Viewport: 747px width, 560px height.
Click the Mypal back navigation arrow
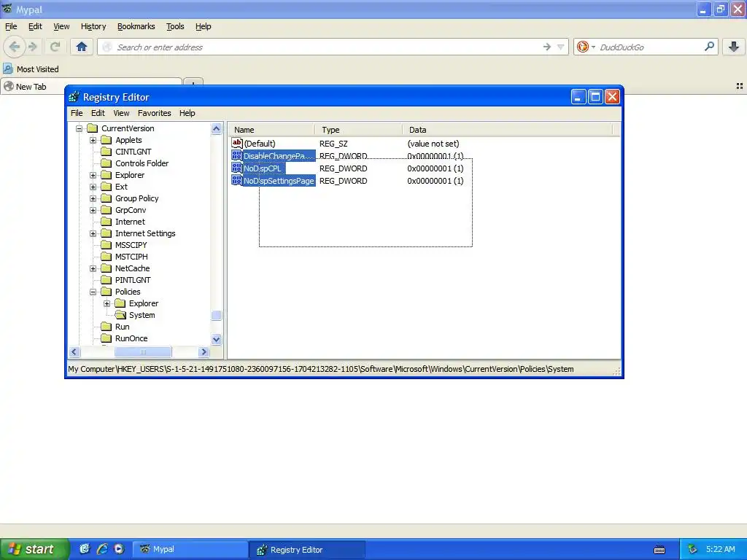coord(15,47)
